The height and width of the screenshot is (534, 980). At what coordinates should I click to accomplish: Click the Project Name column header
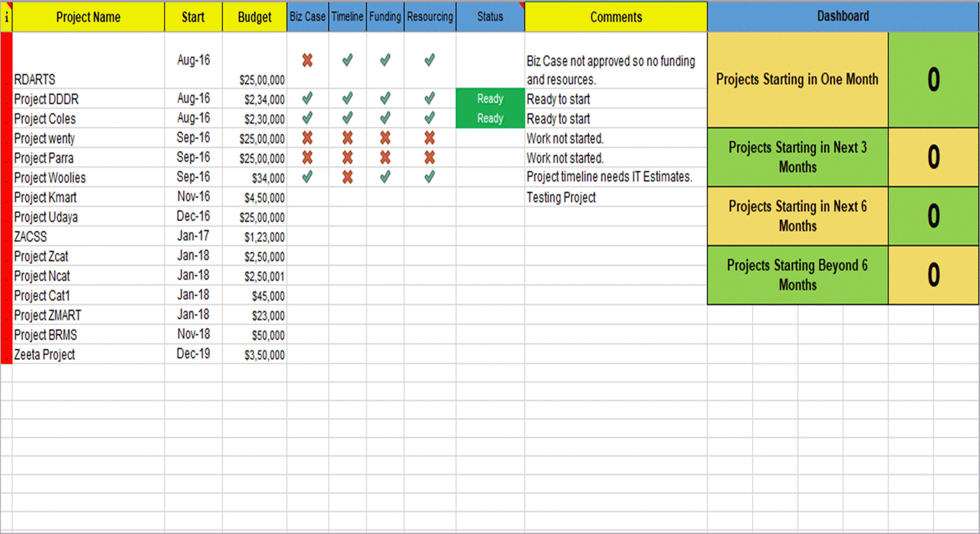tap(88, 17)
